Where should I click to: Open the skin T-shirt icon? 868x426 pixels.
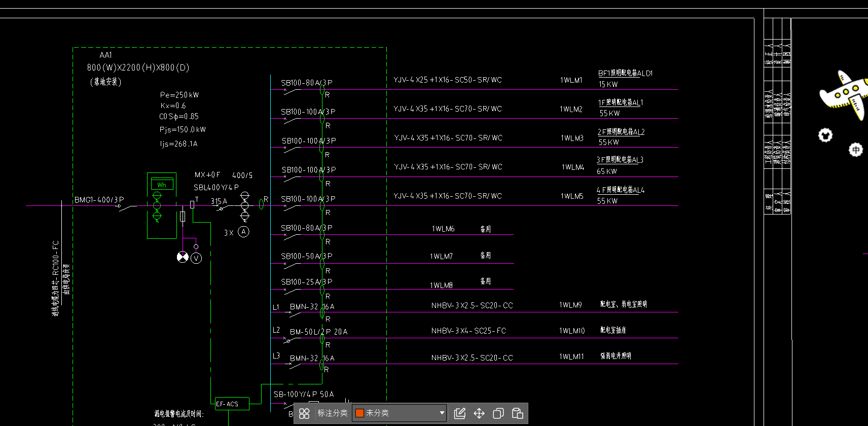click(x=825, y=135)
